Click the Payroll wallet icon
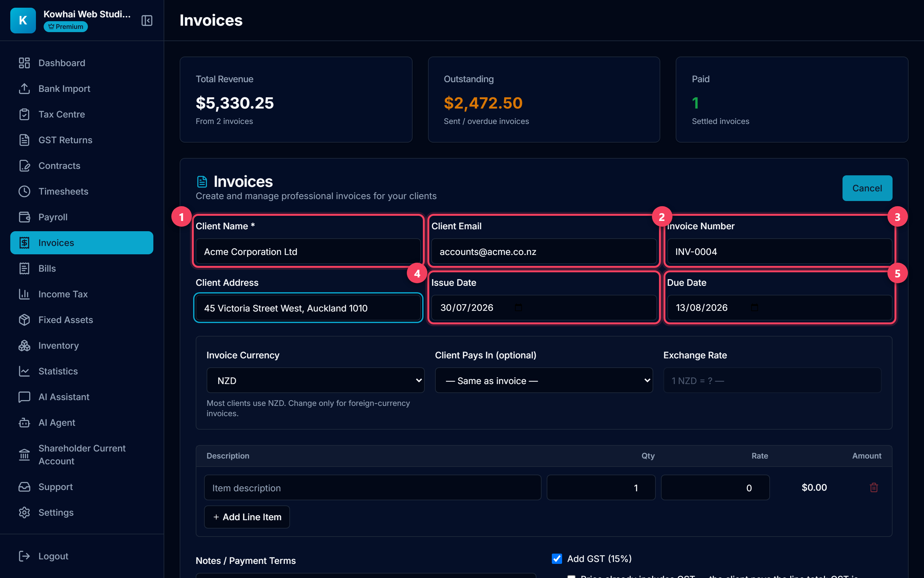The height and width of the screenshot is (578, 924). coord(24,217)
